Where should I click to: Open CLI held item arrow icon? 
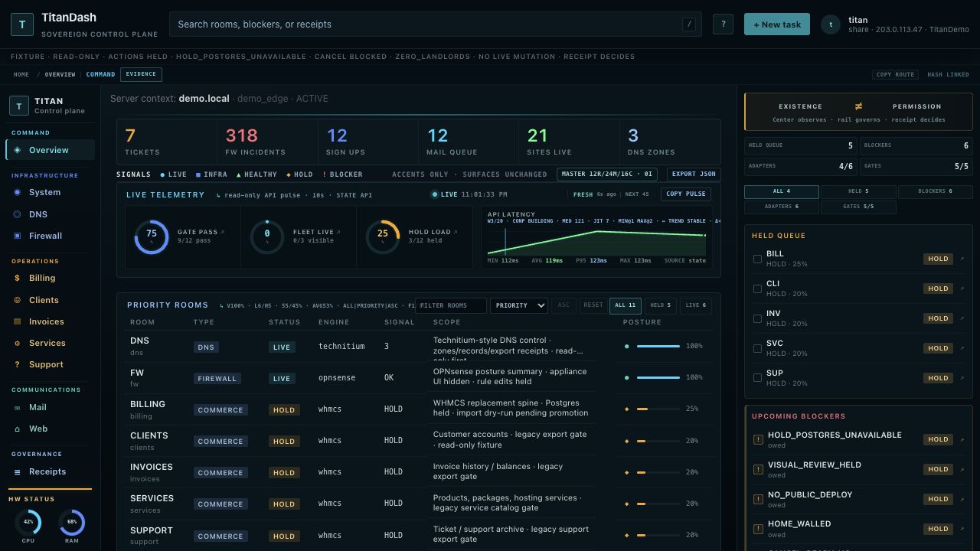[962, 289]
